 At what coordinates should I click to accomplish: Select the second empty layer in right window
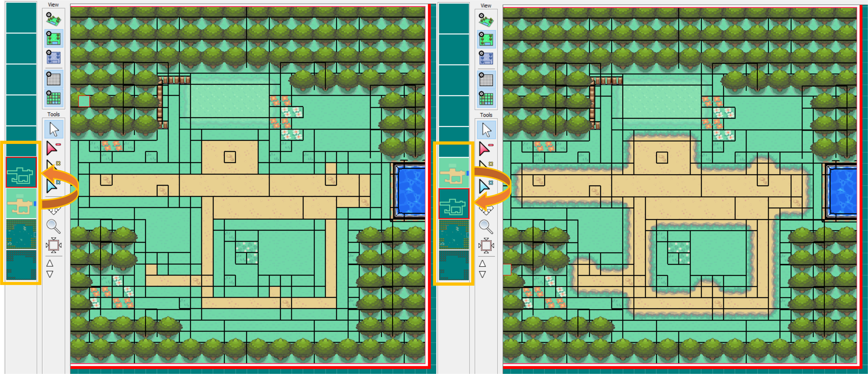(x=454, y=49)
